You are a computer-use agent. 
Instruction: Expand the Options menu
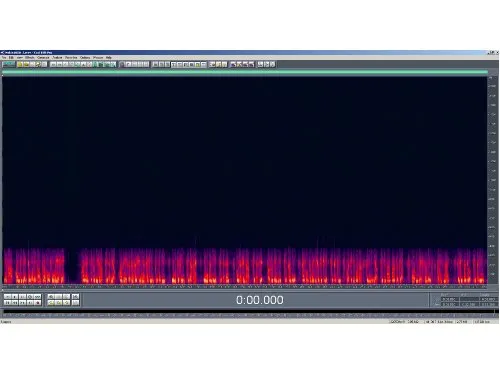click(x=85, y=58)
